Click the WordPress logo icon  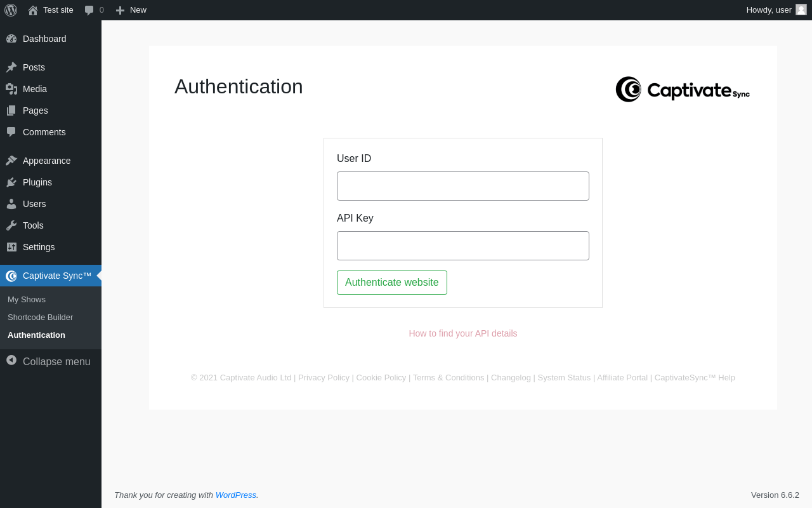pyautogui.click(x=11, y=10)
